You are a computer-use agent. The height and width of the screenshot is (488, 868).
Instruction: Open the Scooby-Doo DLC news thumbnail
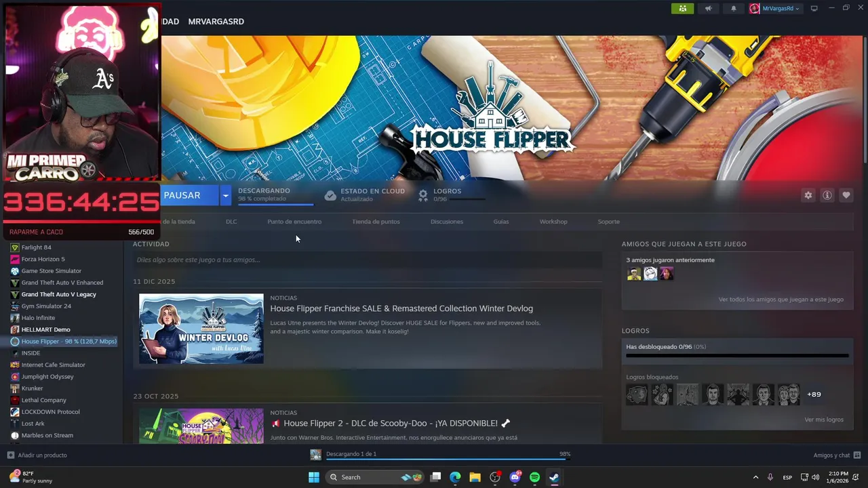201,426
